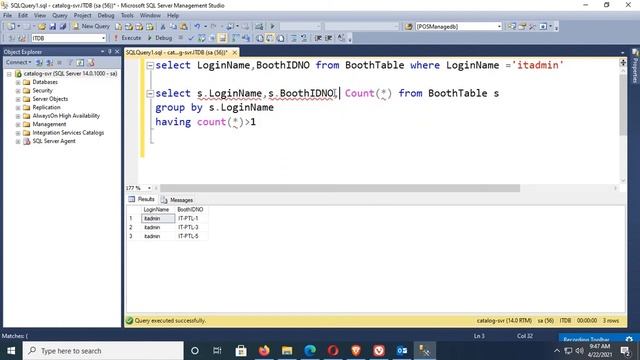Open File Explorer from the taskbar

(x=287, y=351)
